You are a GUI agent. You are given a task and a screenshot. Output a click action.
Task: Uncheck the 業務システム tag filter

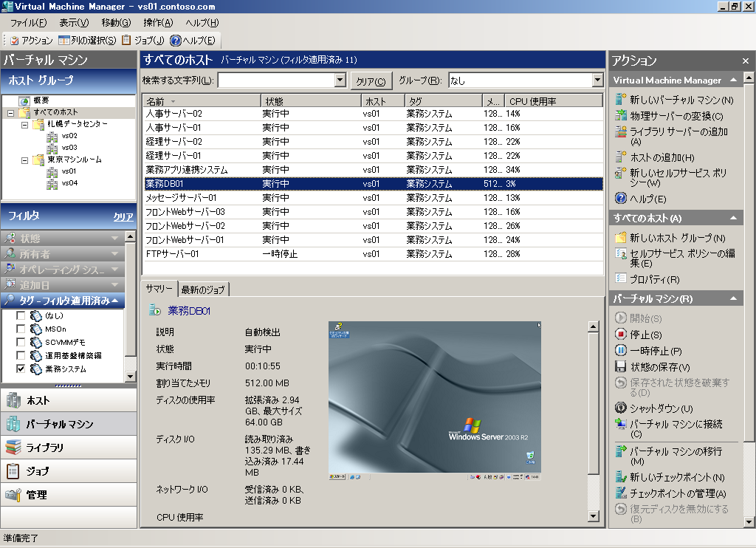click(x=21, y=369)
